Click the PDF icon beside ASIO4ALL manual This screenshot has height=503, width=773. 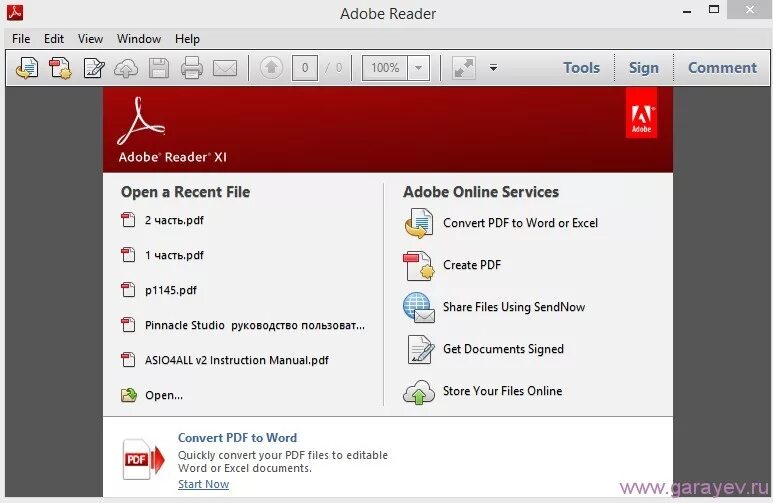coord(128,359)
